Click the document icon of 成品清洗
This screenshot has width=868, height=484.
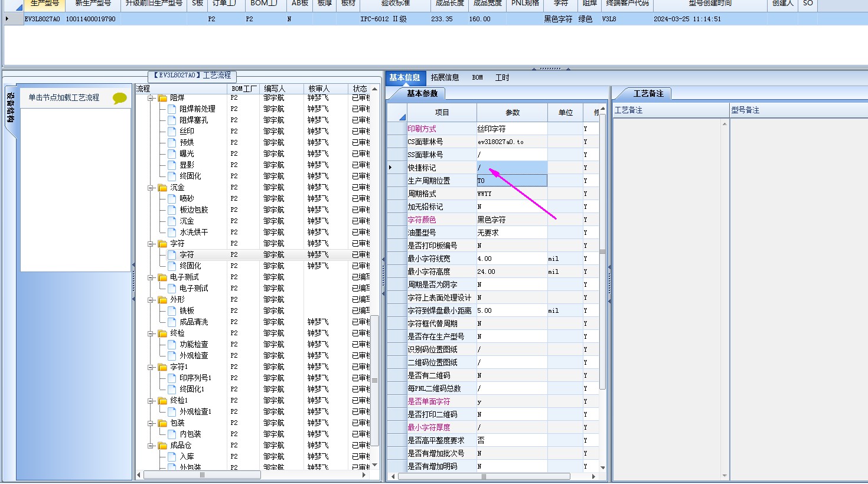(x=172, y=322)
